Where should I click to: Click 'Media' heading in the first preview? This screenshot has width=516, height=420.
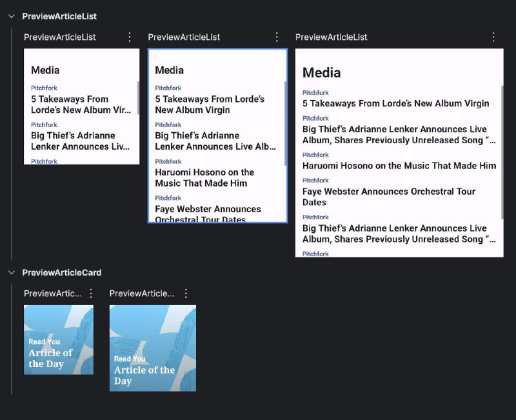45,70
